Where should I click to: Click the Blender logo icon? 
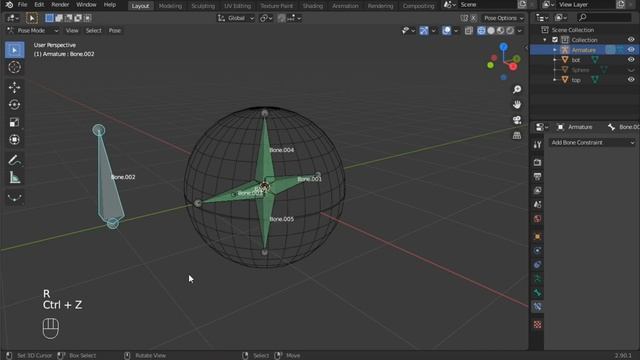[x=9, y=5]
